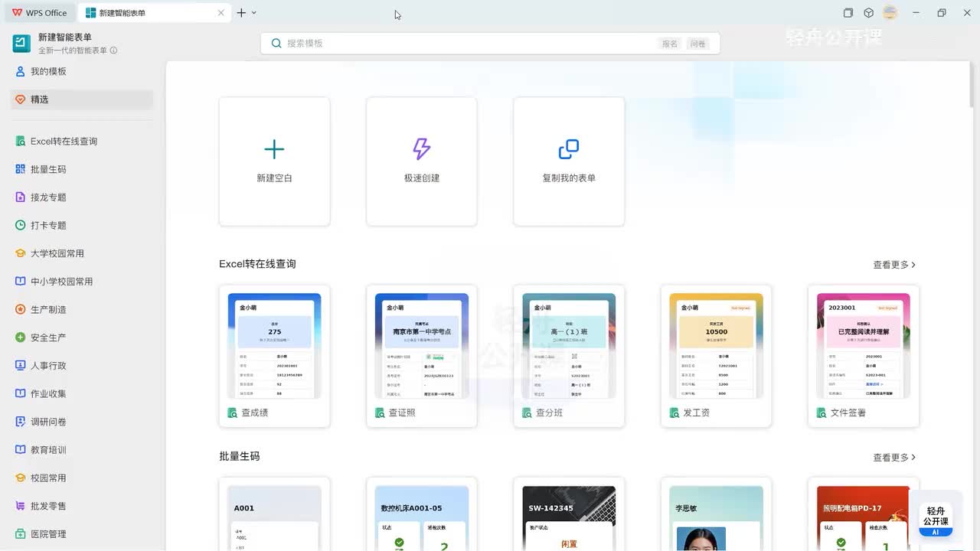This screenshot has height=551, width=980.
Task: Click the 调研问卷 sidebar icon
Action: (21, 422)
